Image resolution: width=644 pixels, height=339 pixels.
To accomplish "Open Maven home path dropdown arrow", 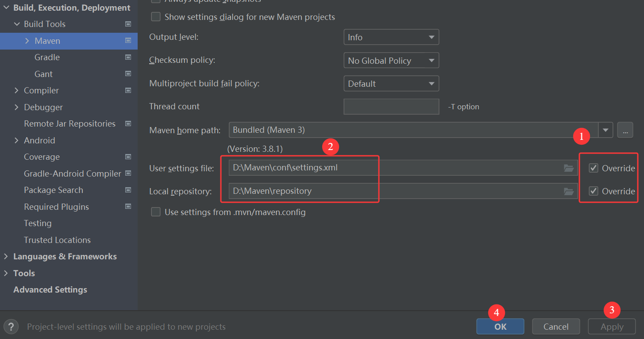I will pos(605,130).
